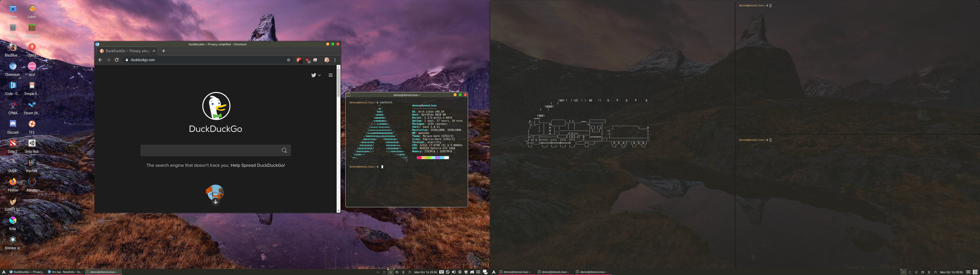Toggle the layout icon in left wibar
This screenshot has height=275, width=980.
tap(485, 272)
